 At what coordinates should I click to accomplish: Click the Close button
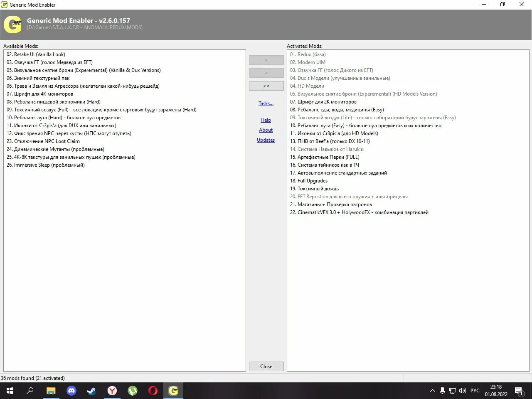[x=266, y=367]
